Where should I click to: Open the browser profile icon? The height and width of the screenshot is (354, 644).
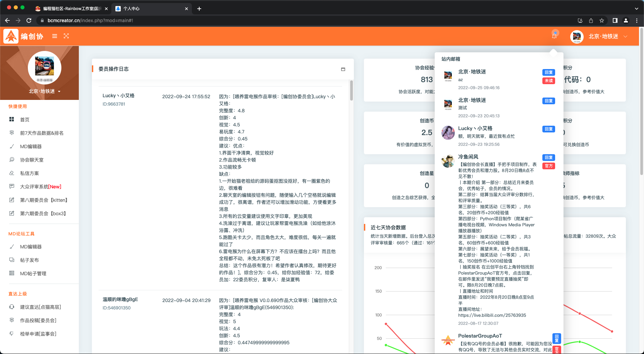coord(626,20)
